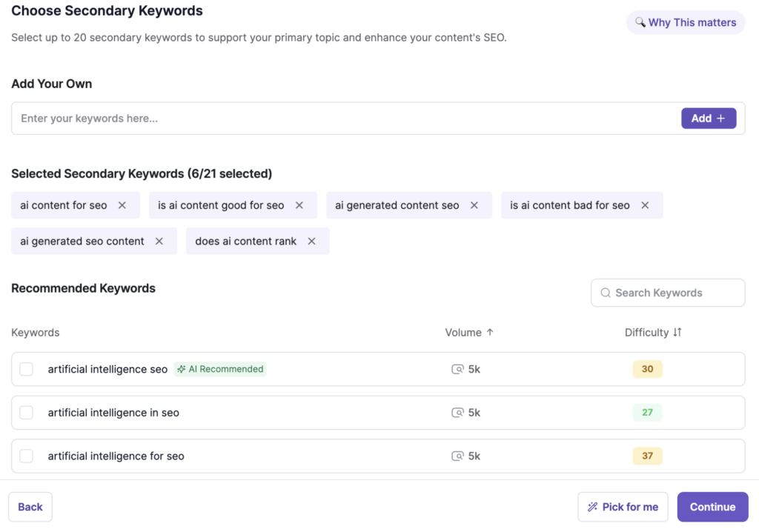Select the 'artificial intelligence in seo' checkbox
Viewport: 759px width, 532px height.
coord(27,413)
